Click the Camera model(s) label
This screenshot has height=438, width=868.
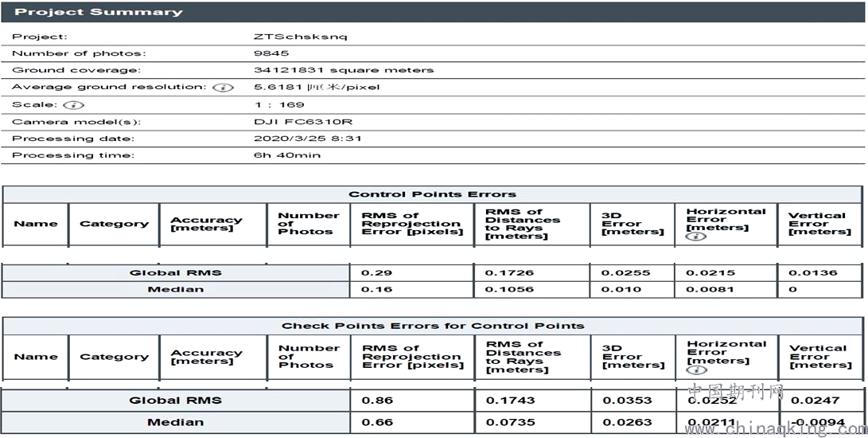point(76,122)
